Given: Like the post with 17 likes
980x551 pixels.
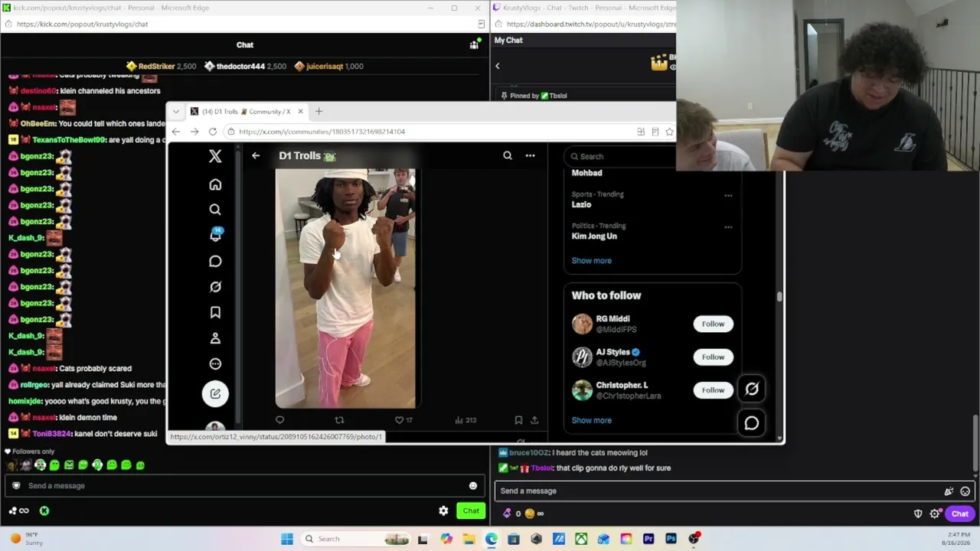Looking at the screenshot, I should point(403,419).
